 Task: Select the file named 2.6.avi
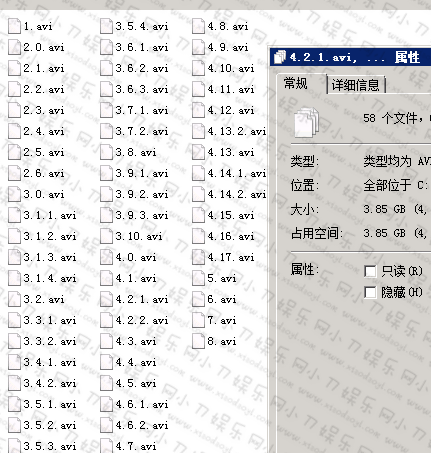(44, 173)
